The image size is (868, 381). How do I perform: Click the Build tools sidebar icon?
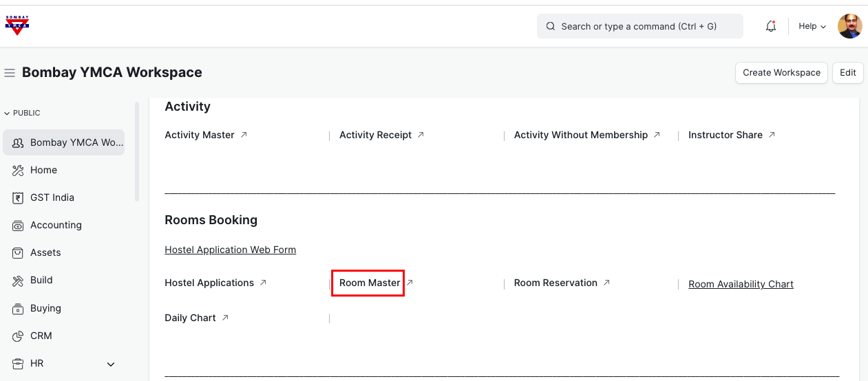tap(18, 281)
